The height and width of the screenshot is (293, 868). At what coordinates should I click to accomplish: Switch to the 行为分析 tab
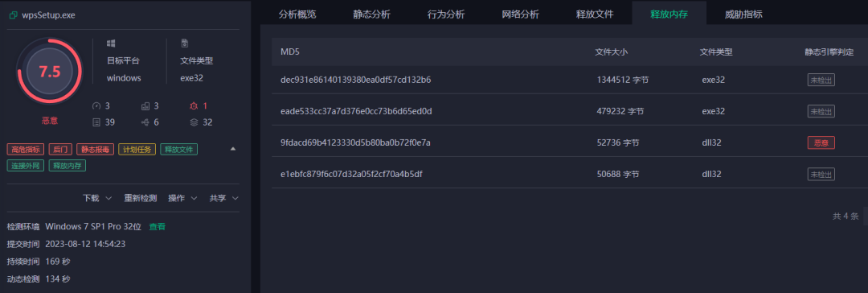point(446,14)
